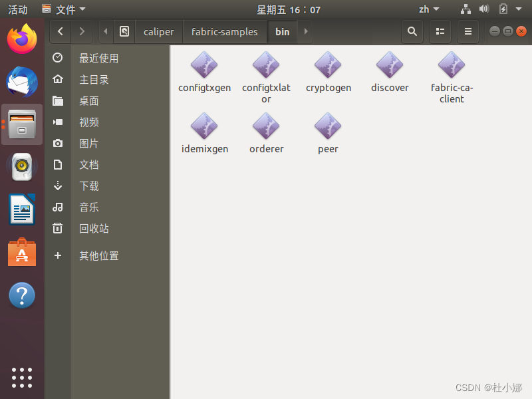Select the fabric-ca-client file icon
The image size is (532, 399).
[452, 65]
